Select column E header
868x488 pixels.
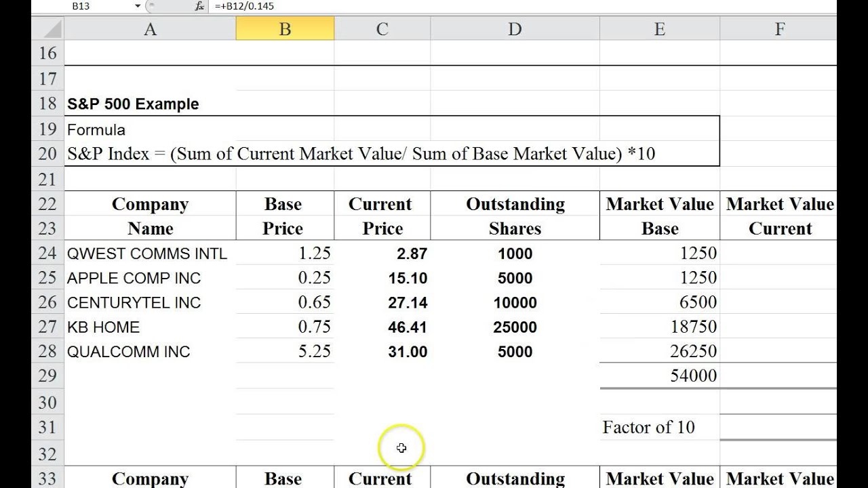point(659,29)
